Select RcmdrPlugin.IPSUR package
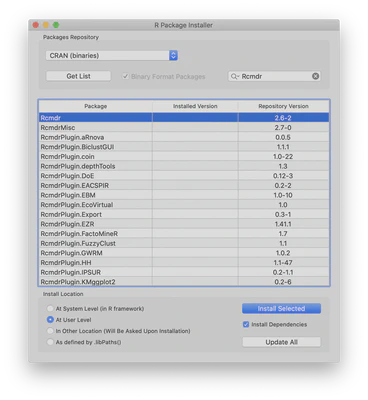This screenshot has height=400, width=368. point(184,272)
